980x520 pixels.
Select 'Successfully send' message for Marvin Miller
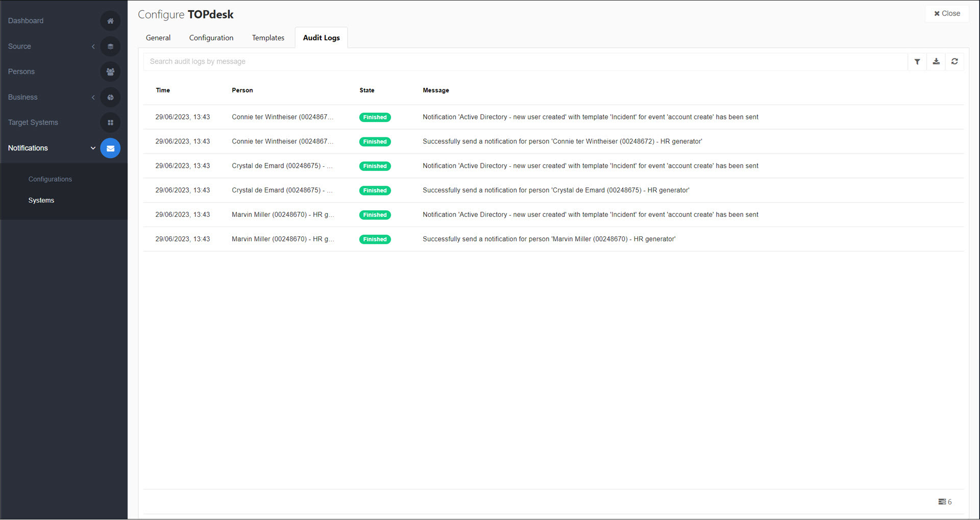coord(549,239)
